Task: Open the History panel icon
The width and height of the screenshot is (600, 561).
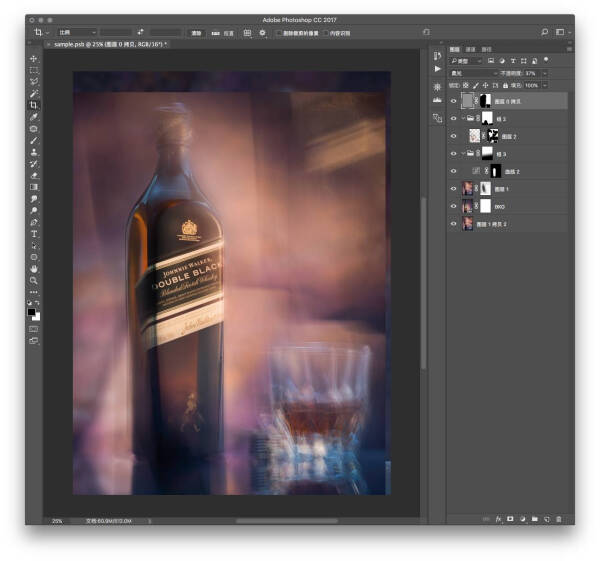Action: [x=437, y=57]
